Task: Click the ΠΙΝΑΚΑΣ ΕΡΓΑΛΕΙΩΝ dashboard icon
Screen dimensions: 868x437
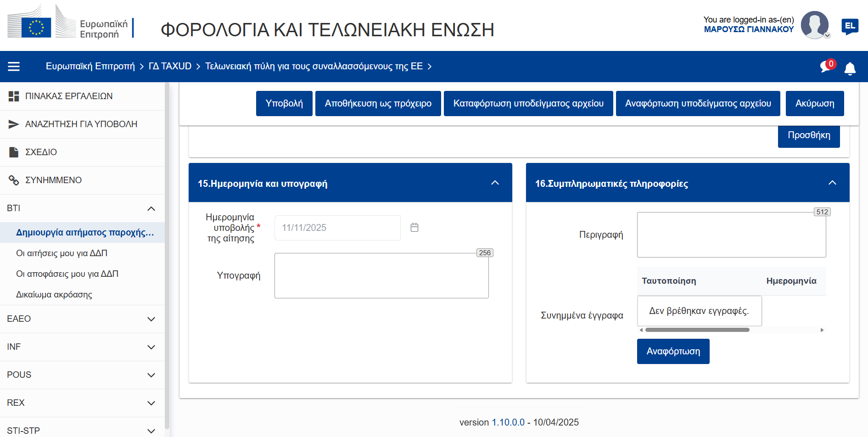Action: click(x=14, y=96)
